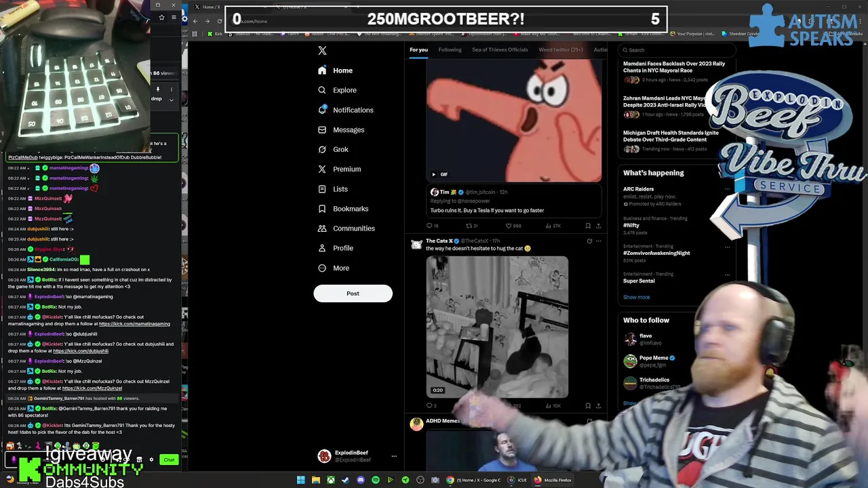Switch to the Following tab
Viewport: 868px width, 488px height.
[x=450, y=49]
